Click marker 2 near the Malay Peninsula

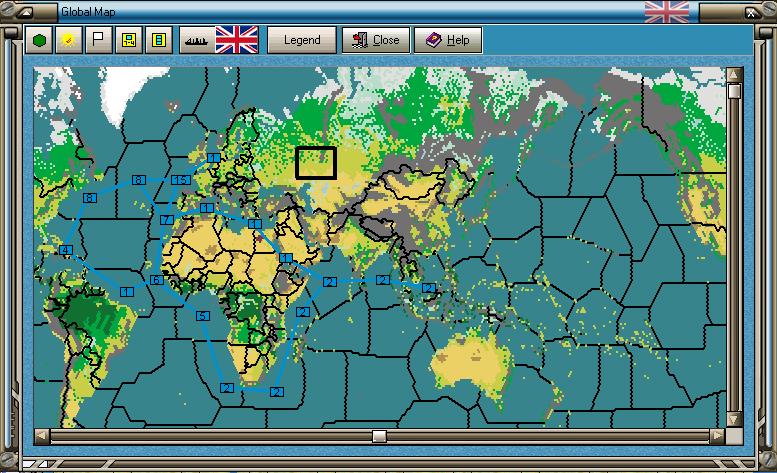click(429, 288)
